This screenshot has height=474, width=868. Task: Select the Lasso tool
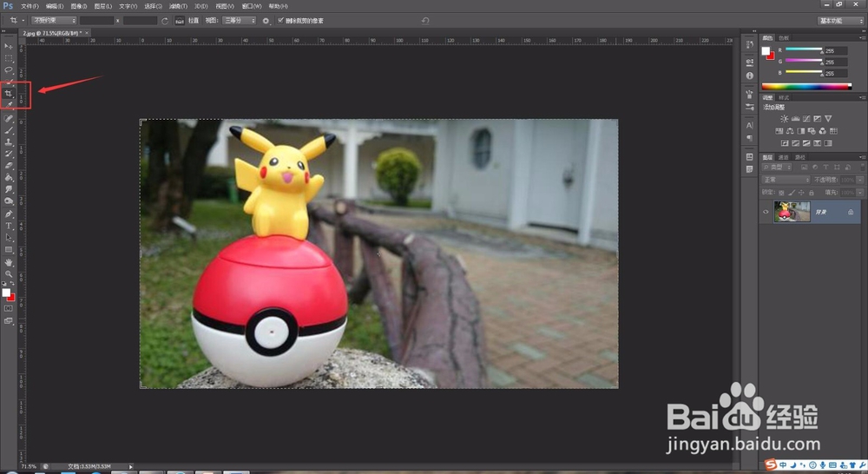[x=9, y=69]
